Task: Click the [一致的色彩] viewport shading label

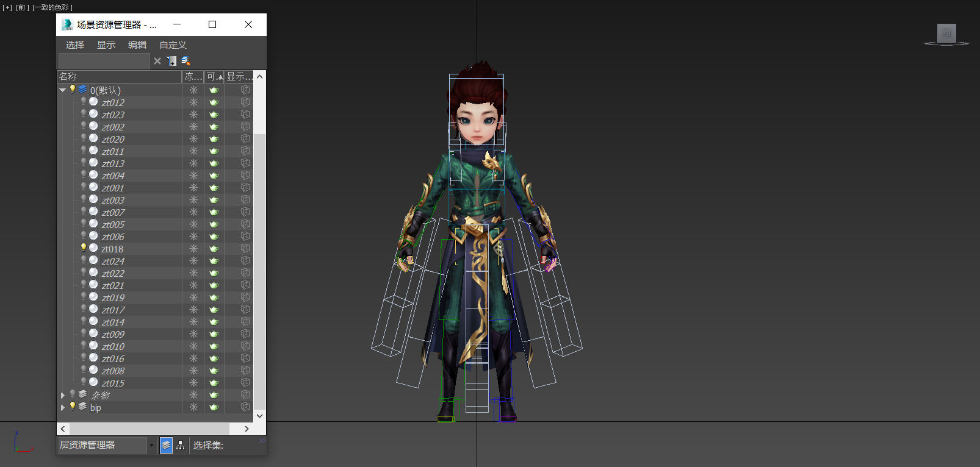Action: point(52,7)
